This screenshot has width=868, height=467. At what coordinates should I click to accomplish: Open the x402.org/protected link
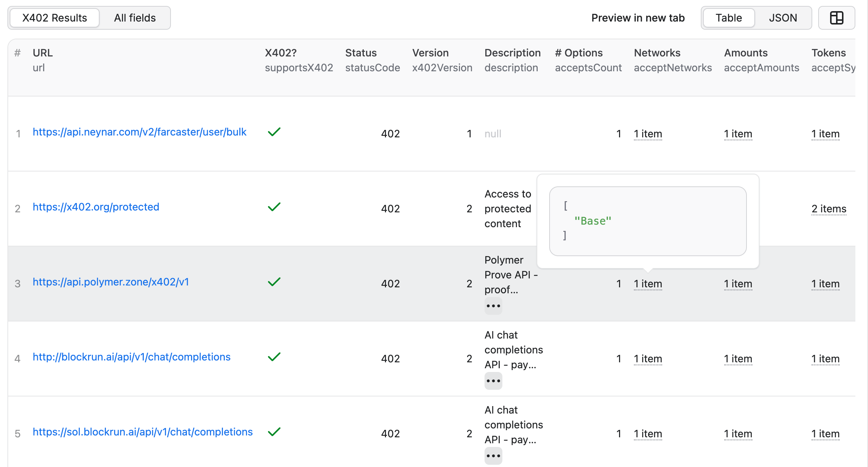95,207
